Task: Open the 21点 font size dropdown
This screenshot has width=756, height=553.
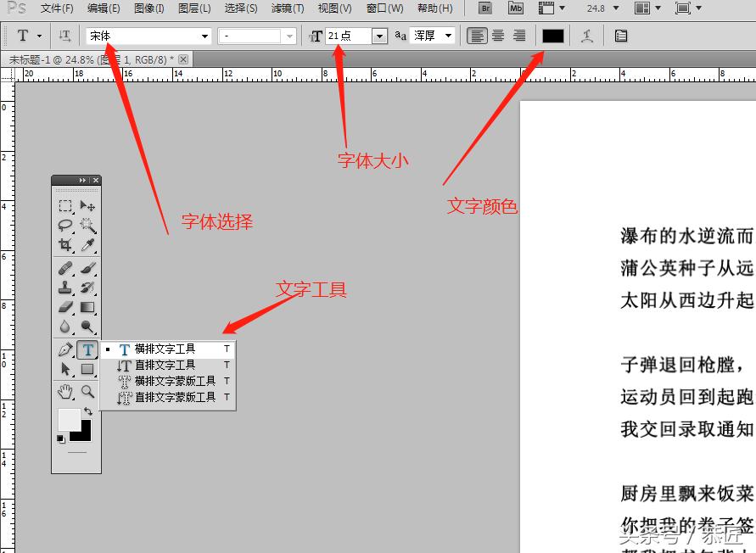Action: click(x=379, y=36)
